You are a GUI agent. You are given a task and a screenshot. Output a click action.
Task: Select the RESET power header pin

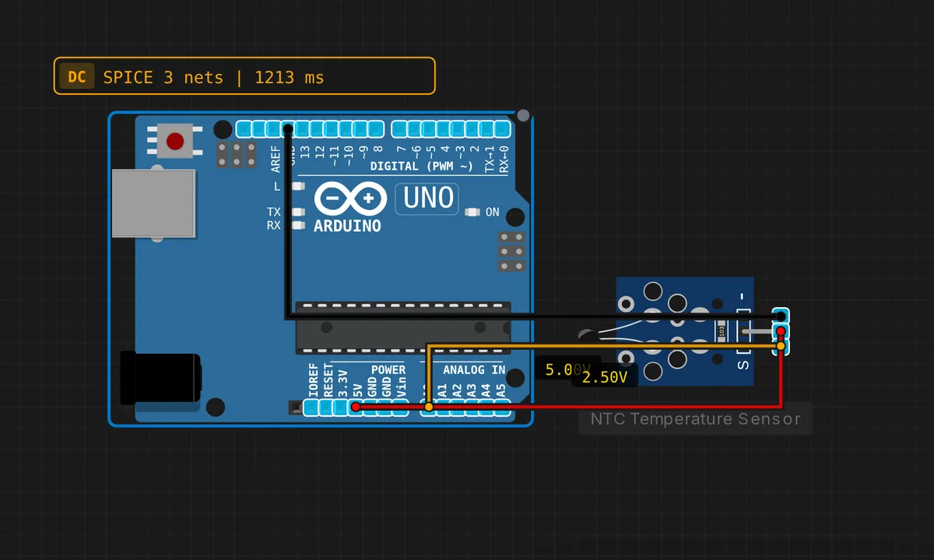[x=326, y=408]
